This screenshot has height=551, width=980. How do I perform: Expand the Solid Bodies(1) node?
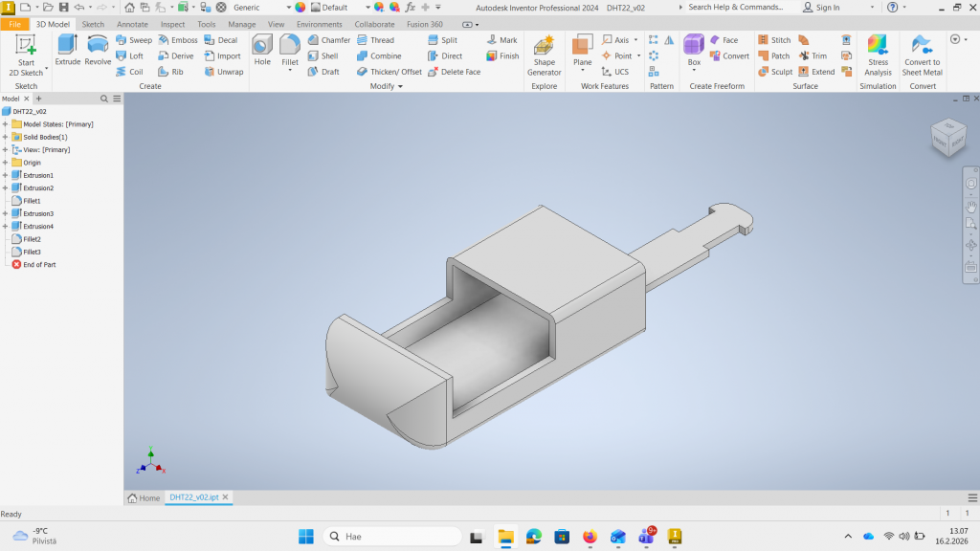(x=6, y=137)
